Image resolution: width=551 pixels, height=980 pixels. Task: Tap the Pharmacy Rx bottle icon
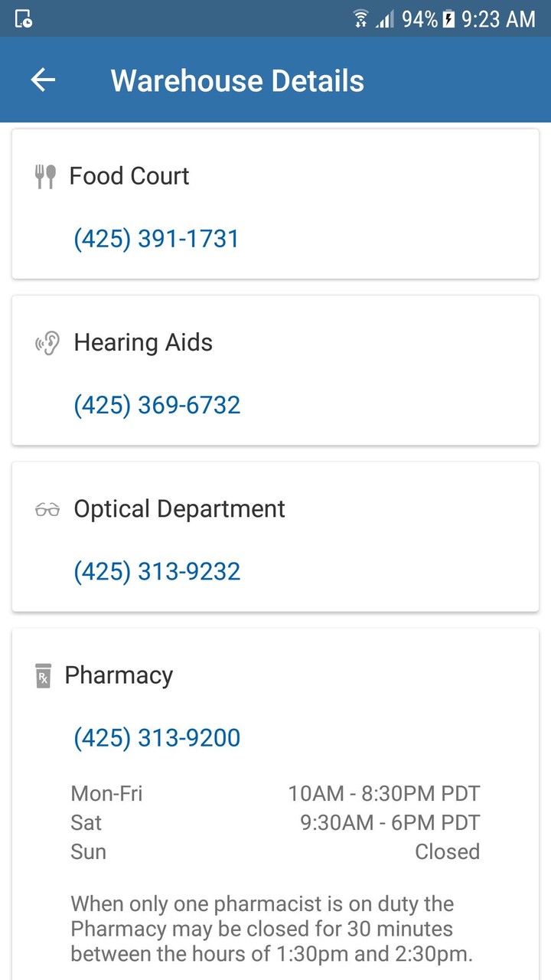(x=43, y=676)
